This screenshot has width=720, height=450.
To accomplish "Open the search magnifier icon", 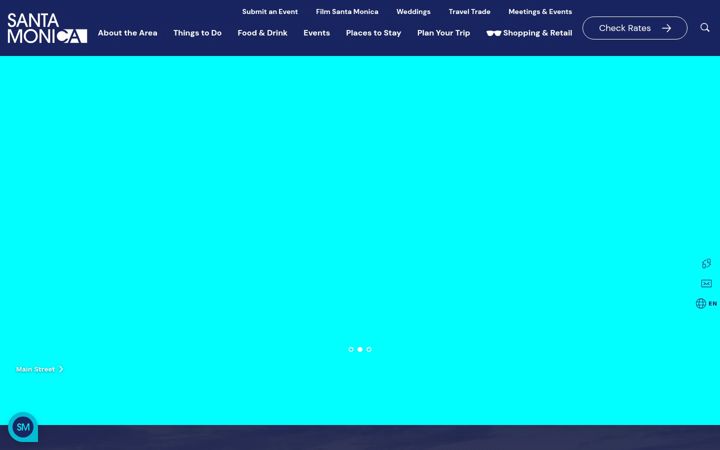I will tap(704, 28).
